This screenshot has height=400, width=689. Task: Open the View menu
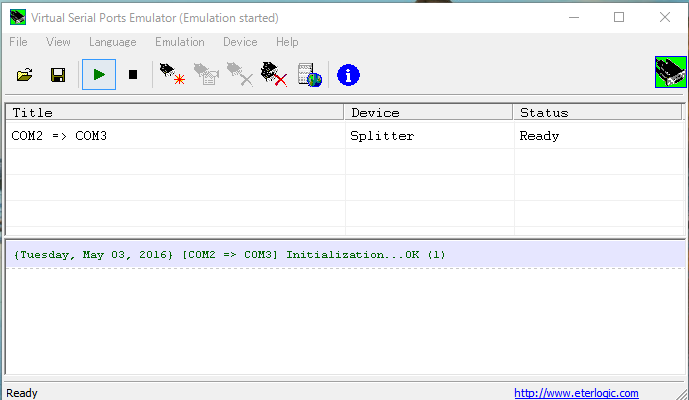pyautogui.click(x=58, y=42)
